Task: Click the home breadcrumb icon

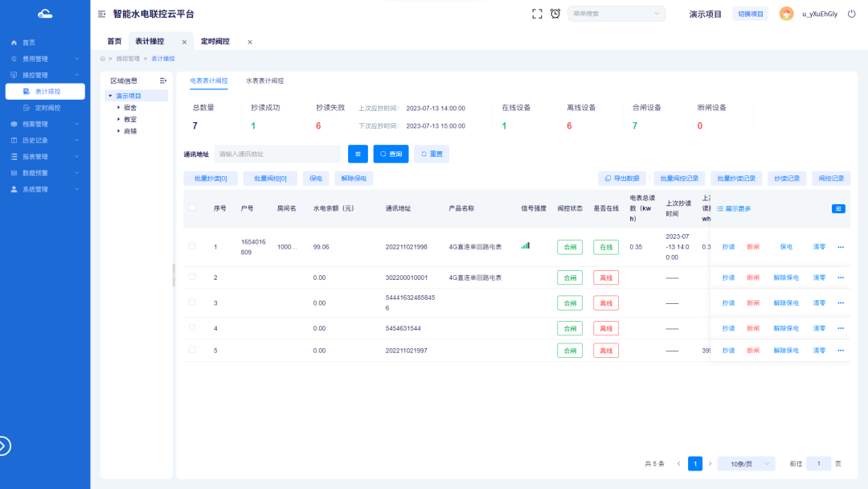Action: (102, 59)
